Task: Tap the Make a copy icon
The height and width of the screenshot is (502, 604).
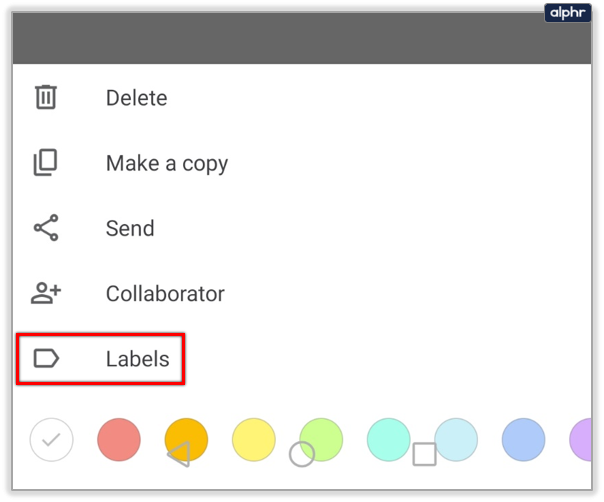Action: coord(46,163)
